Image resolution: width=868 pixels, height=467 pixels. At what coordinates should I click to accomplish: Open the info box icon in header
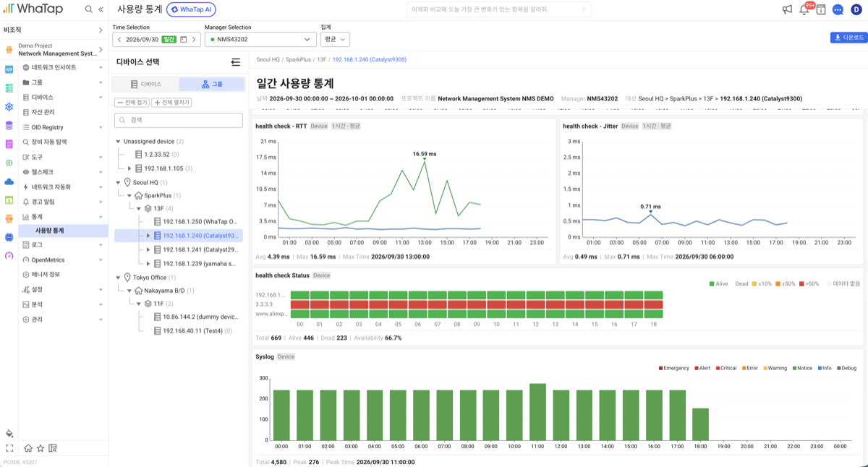tap(821, 9)
